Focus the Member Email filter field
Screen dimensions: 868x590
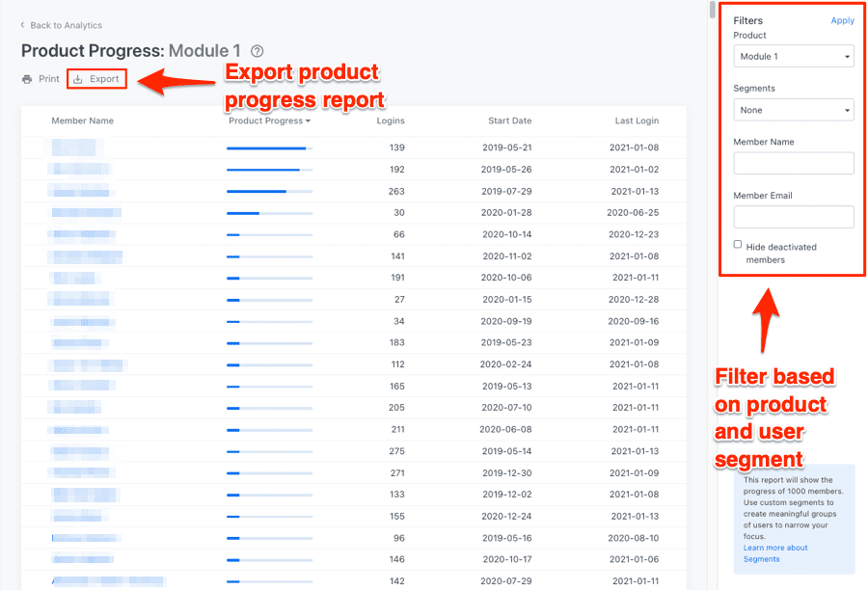[x=794, y=217]
